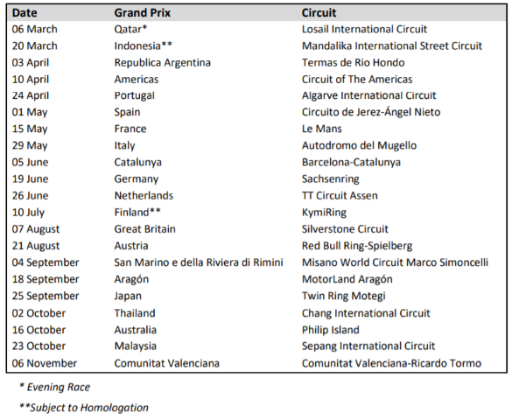This screenshot has height=420, width=512.
Task: Click the Date column header
Action: point(25,13)
